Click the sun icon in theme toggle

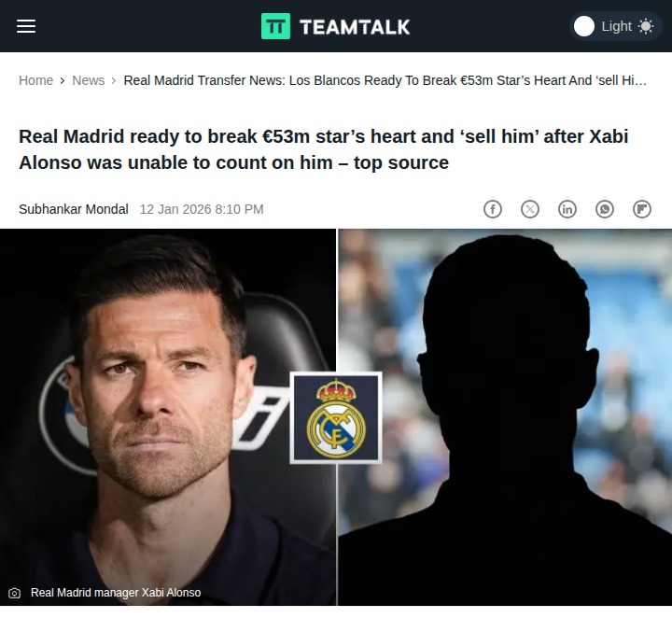point(646,26)
